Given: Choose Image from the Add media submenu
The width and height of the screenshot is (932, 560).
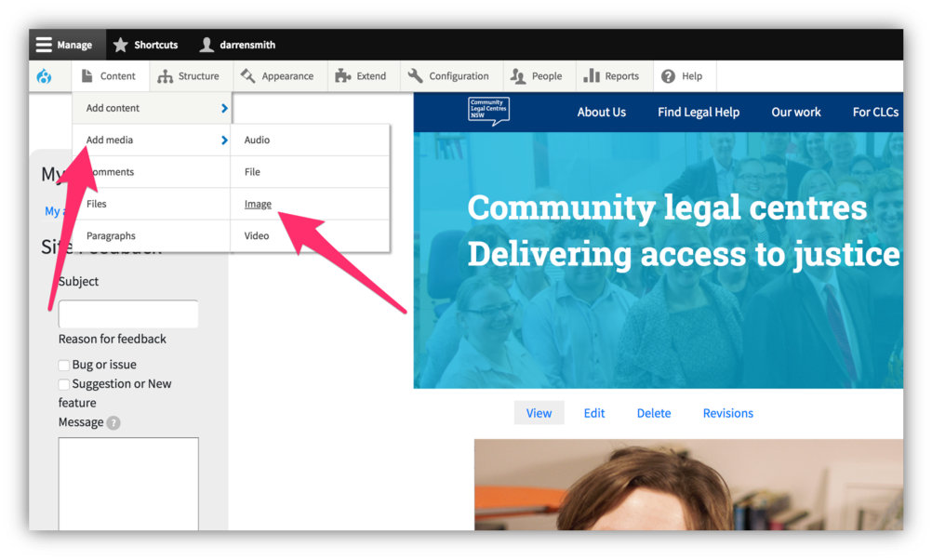Looking at the screenshot, I should click(x=310, y=204).
